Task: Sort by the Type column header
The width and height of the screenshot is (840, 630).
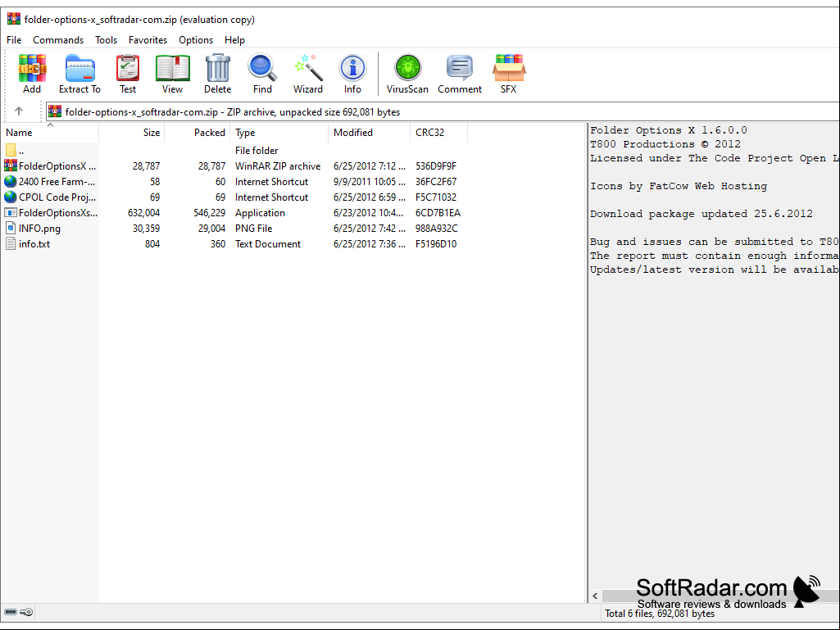Action: 279,133
